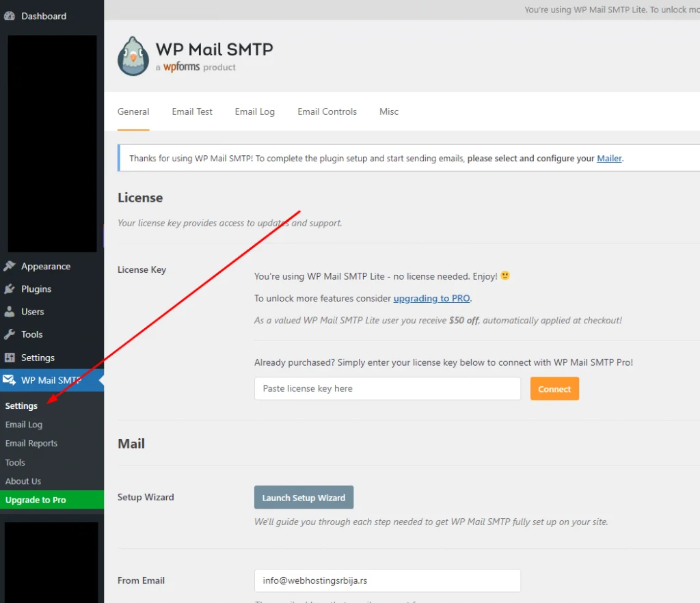Image resolution: width=700 pixels, height=603 pixels.
Task: Switch to the Email Test tab
Action: click(x=192, y=111)
